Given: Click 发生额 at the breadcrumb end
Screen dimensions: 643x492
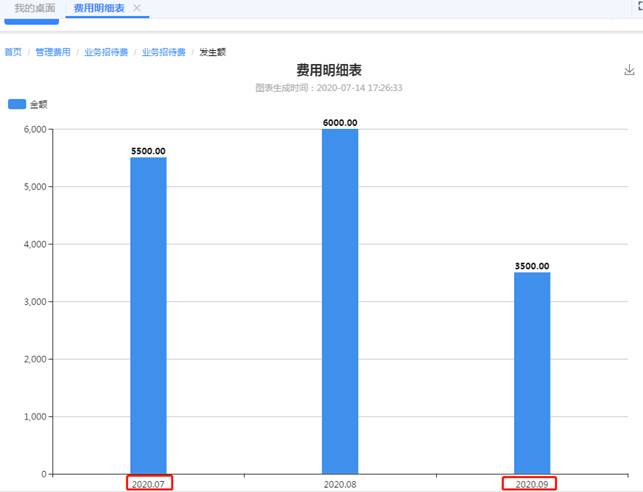Looking at the screenshot, I should tap(212, 52).
